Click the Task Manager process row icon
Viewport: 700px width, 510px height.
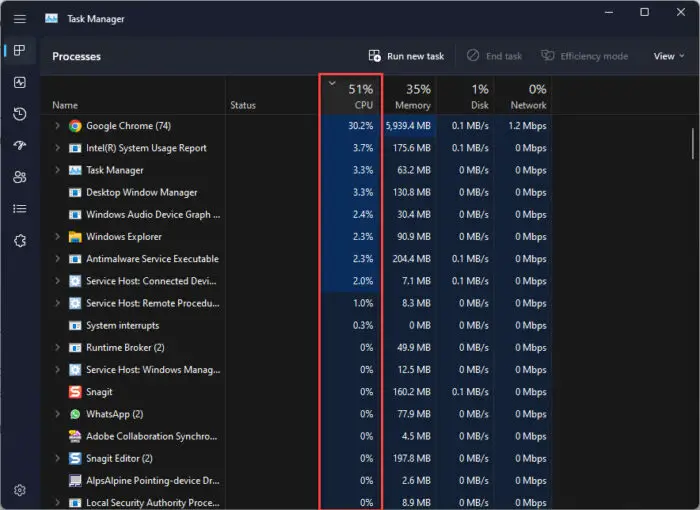[x=75, y=170]
